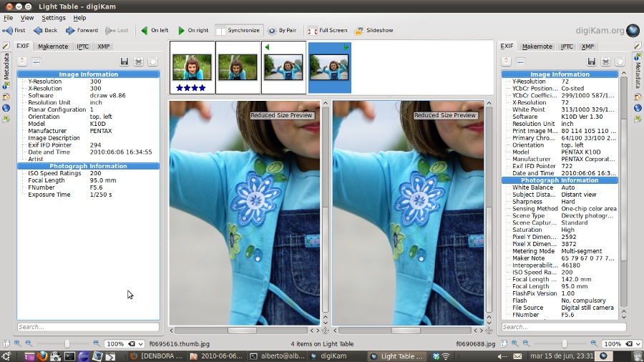Open Geolocation globe icon in left sidebar

(6, 108)
